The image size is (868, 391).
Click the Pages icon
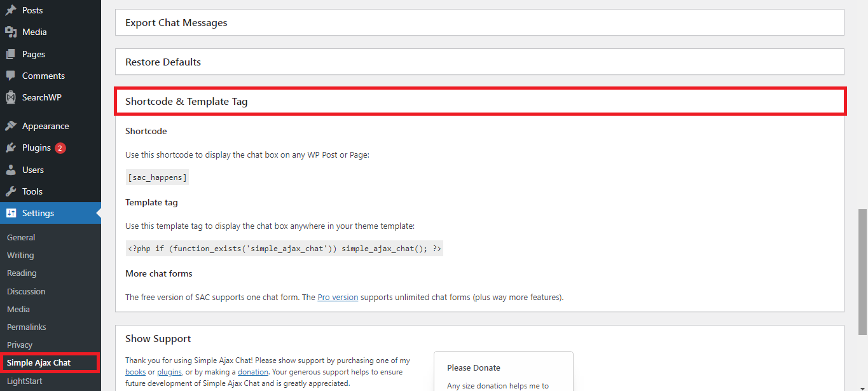point(11,54)
